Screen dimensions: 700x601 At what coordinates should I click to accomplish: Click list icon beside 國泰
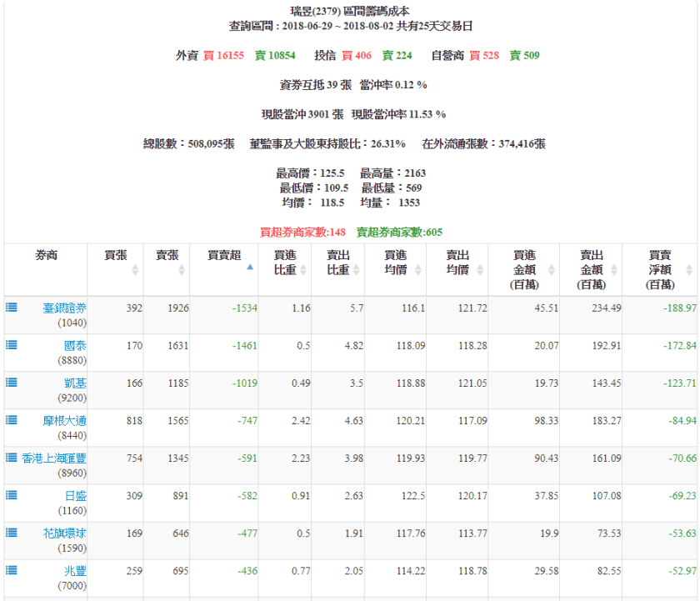click(x=12, y=344)
